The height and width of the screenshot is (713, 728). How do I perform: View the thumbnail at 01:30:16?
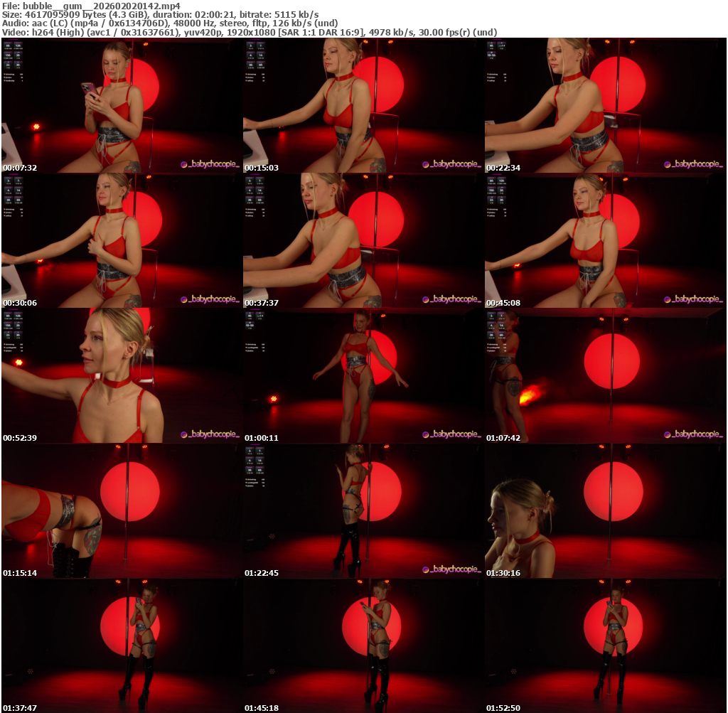[x=604, y=510]
